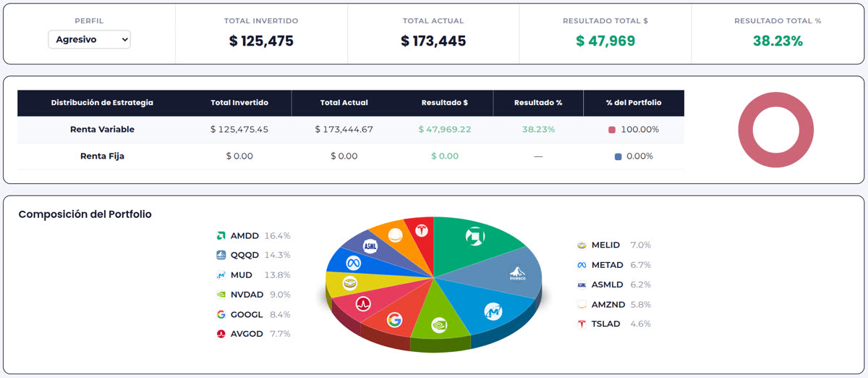
Task: Click the Amazon logo on the orange slice
Action: tap(395, 235)
